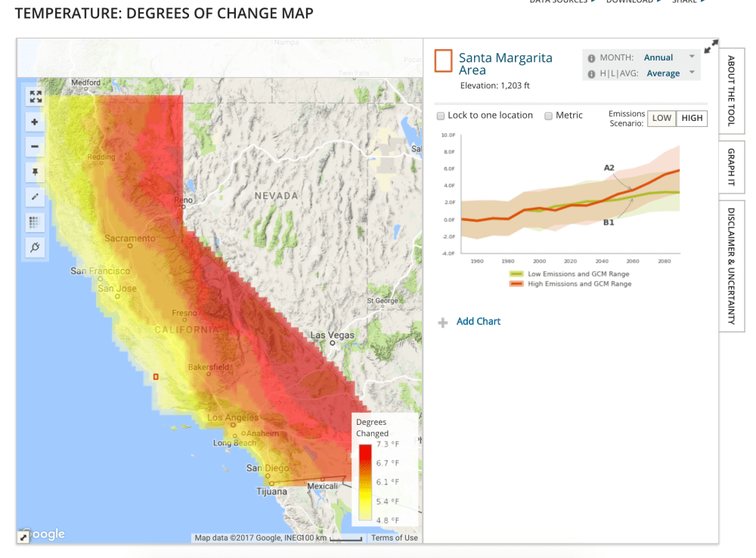This screenshot has width=756, height=558.
Task: Zoom in on the map
Action: (x=35, y=122)
